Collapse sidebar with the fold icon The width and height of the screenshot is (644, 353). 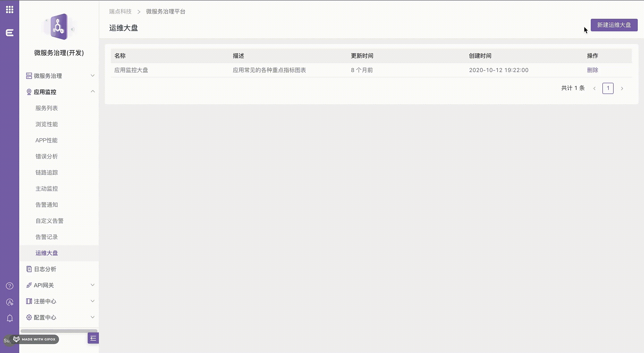pyautogui.click(x=93, y=338)
